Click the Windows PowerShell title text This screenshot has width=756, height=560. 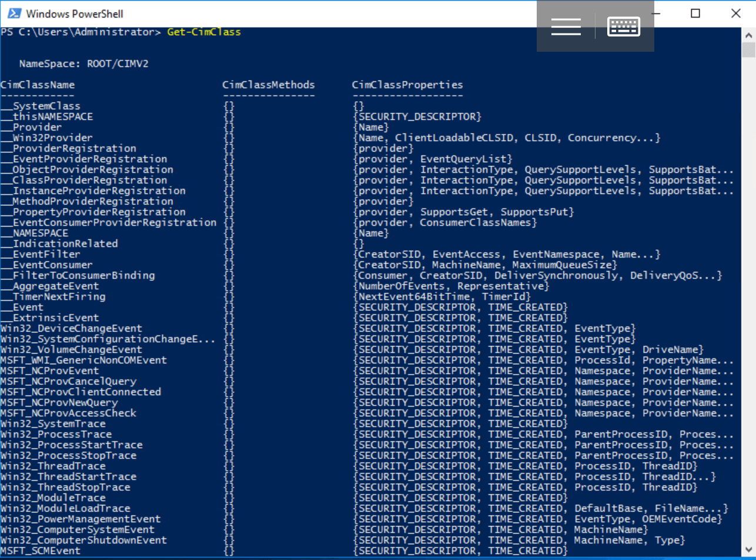(x=75, y=14)
